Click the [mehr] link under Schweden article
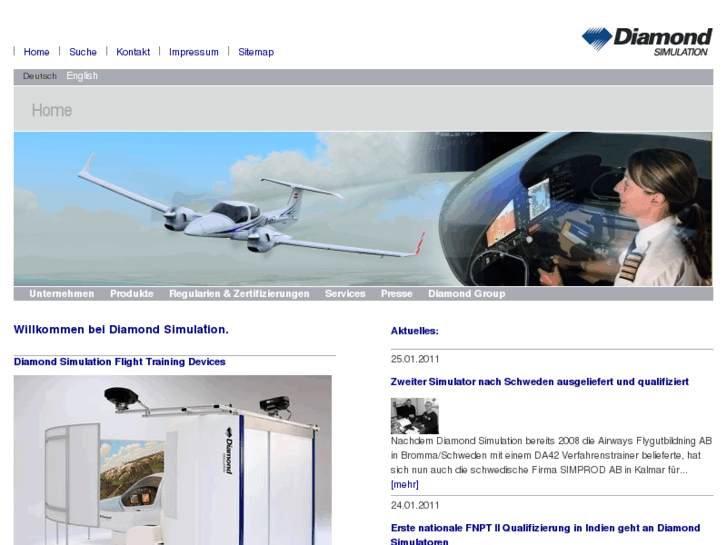Image resolution: width=727 pixels, height=545 pixels. click(x=404, y=485)
